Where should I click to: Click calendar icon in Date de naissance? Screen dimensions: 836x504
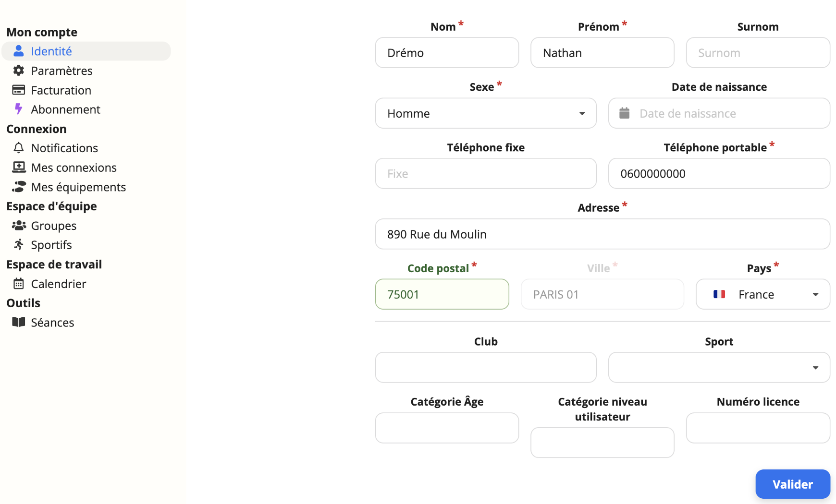point(624,113)
